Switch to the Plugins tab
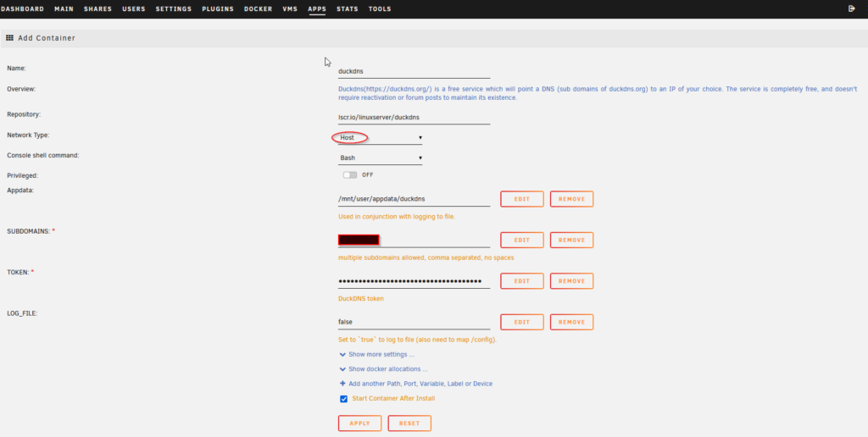 point(218,8)
